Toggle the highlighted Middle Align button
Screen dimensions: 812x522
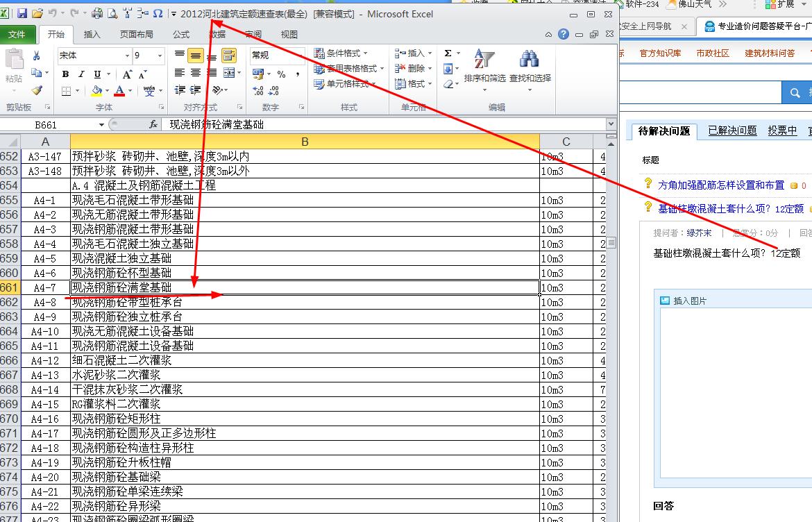[195, 56]
